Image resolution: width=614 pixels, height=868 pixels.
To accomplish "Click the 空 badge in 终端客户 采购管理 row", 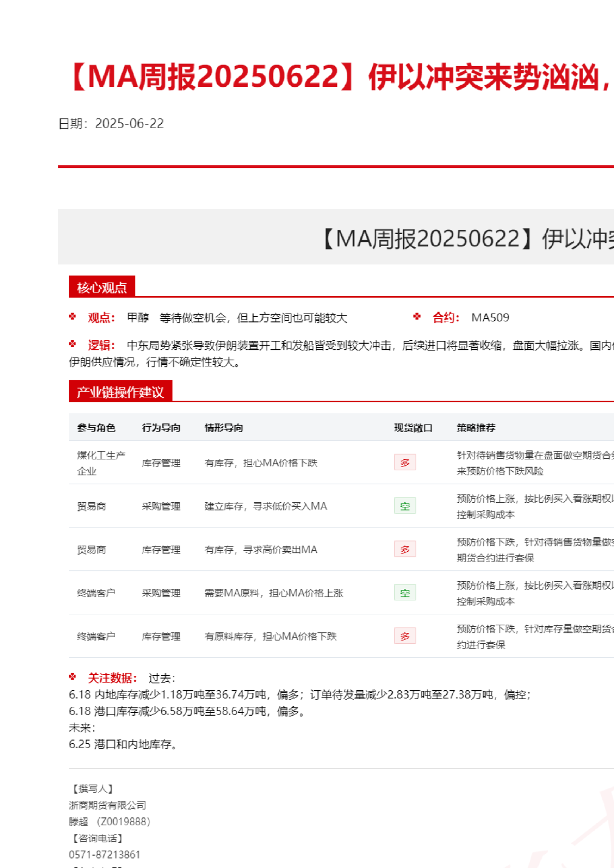I will click(x=405, y=593).
